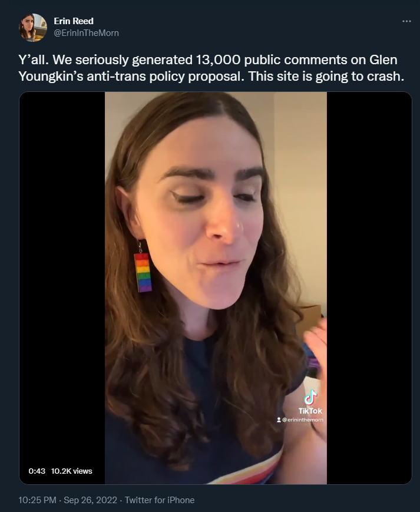Open the three-dot more options menu
Screen dimensions: 420x512
click(406, 21)
